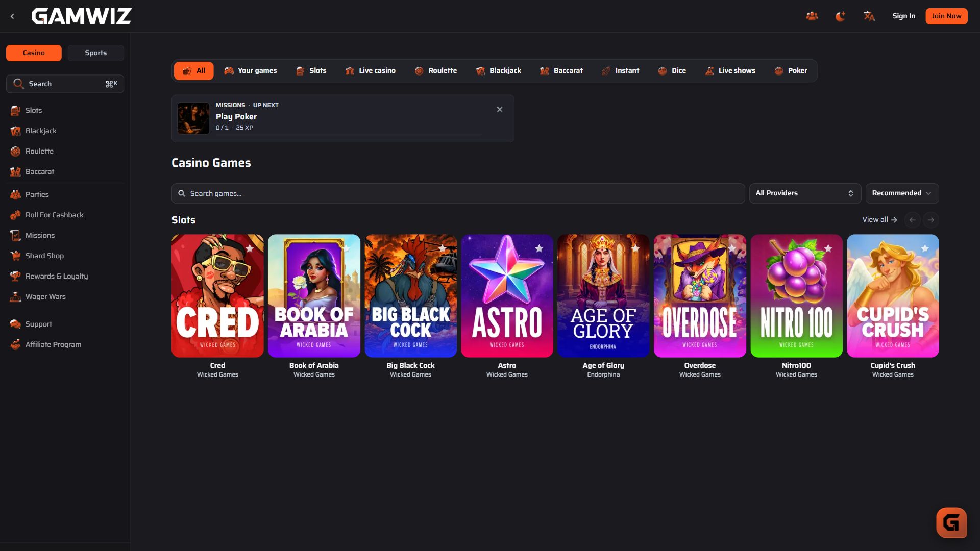Switch to the Baccarat category tab
The image size is (980, 551).
pos(561,71)
